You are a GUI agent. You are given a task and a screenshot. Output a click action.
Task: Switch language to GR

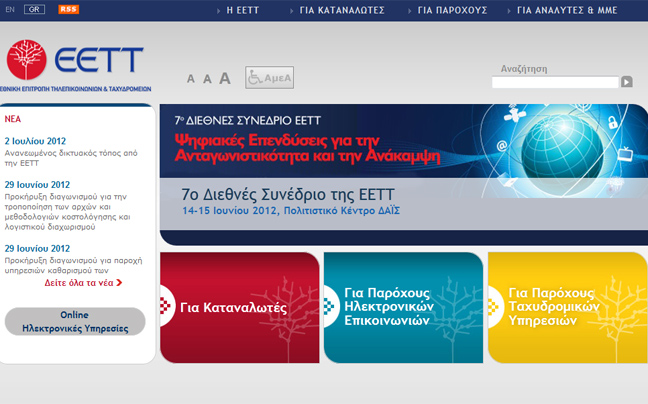[34, 9]
